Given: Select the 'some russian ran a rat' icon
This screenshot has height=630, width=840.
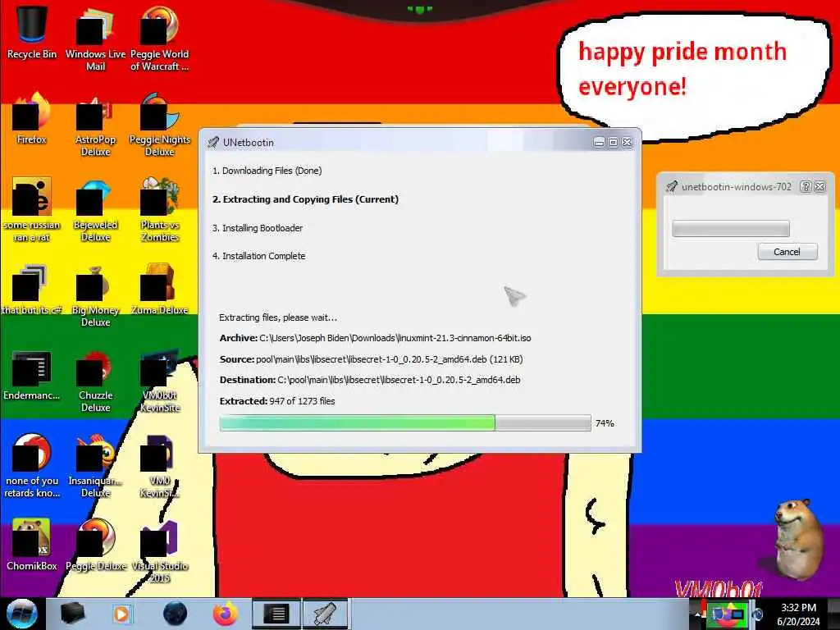Looking at the screenshot, I should coord(32,209).
